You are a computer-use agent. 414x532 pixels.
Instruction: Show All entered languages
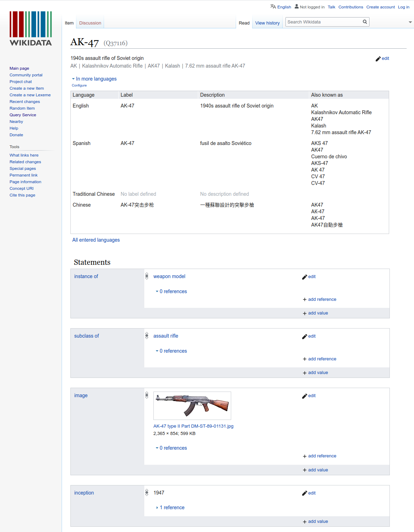pyautogui.click(x=96, y=240)
